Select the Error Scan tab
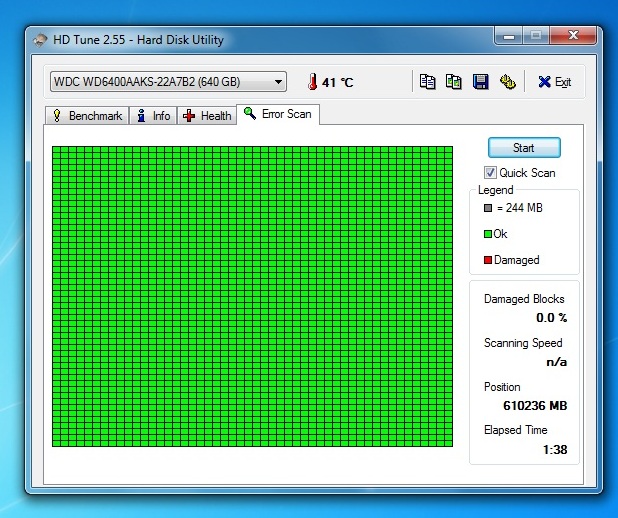This screenshot has width=618, height=518. [x=278, y=114]
